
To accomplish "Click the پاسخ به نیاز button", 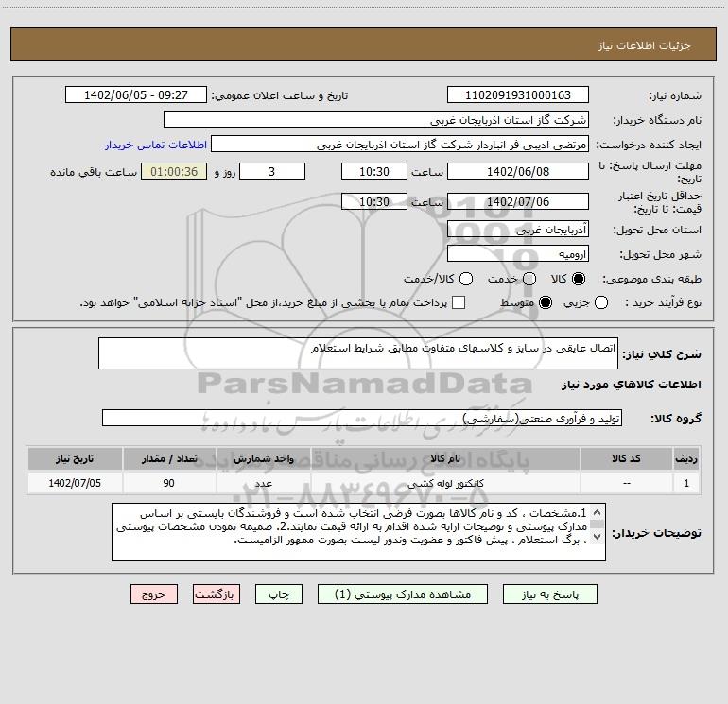I will pos(549,594).
